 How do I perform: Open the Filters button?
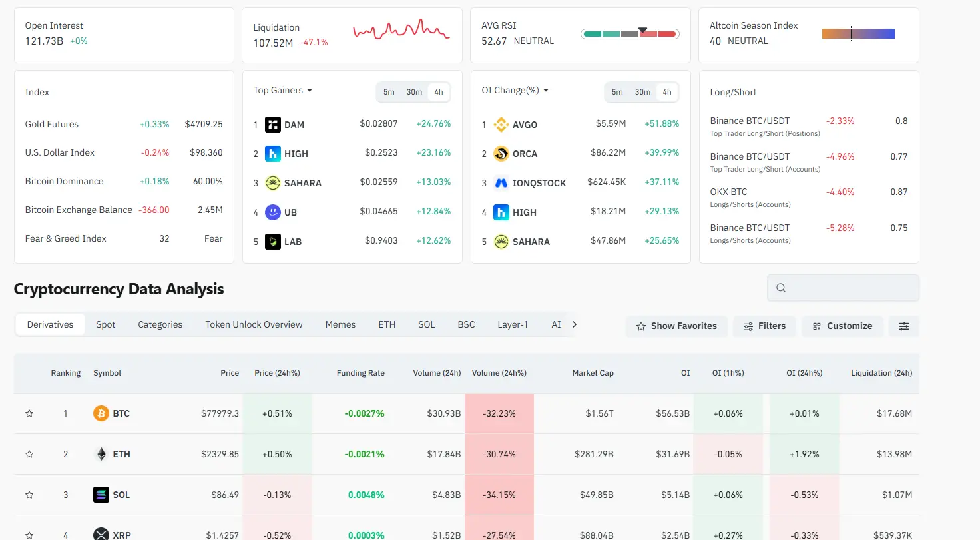pyautogui.click(x=764, y=326)
